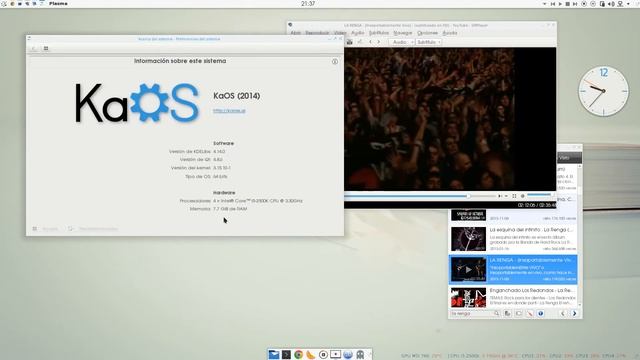Open the Audio menu in SMPlayer
Screen dimensions: 640x360
pos(358,33)
